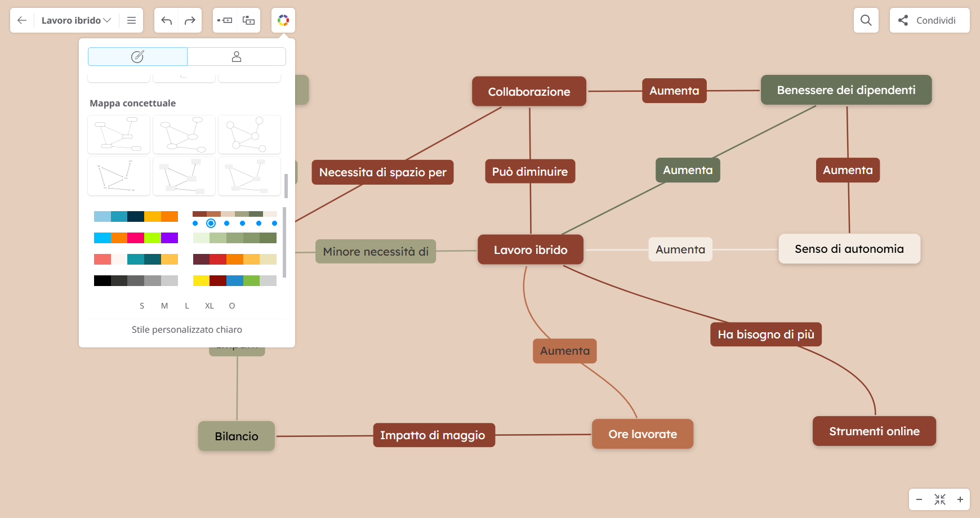Choose grey-box layout in bottom right
The width and height of the screenshot is (980, 518).
point(250,176)
